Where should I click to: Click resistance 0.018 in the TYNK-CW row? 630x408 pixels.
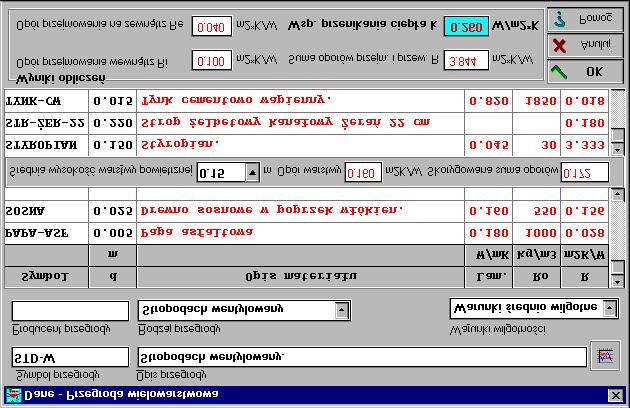[585, 101]
